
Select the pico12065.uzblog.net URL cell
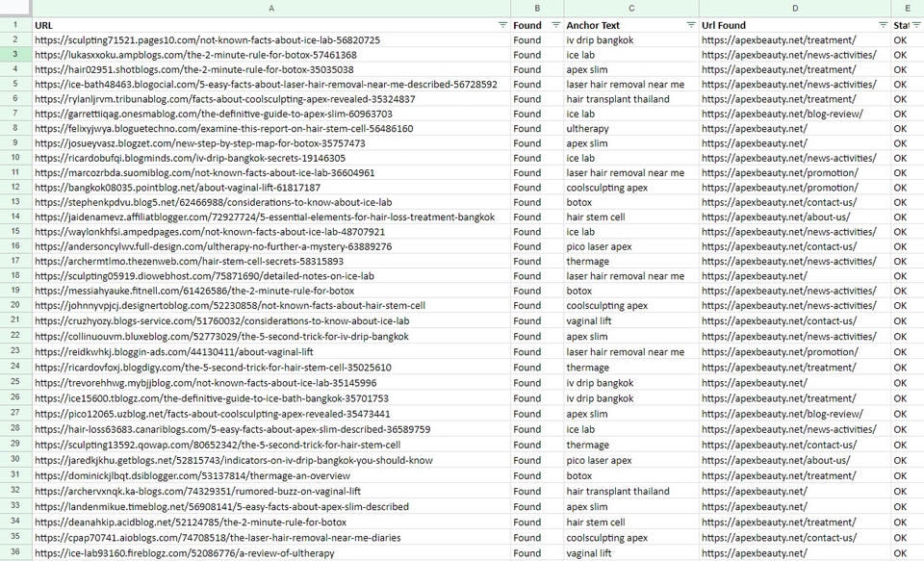coord(271,414)
